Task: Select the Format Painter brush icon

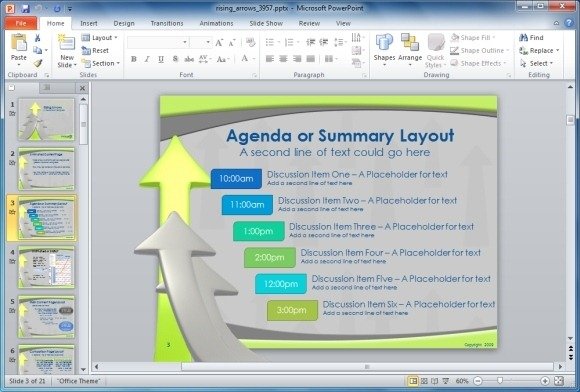Action: coord(38,63)
